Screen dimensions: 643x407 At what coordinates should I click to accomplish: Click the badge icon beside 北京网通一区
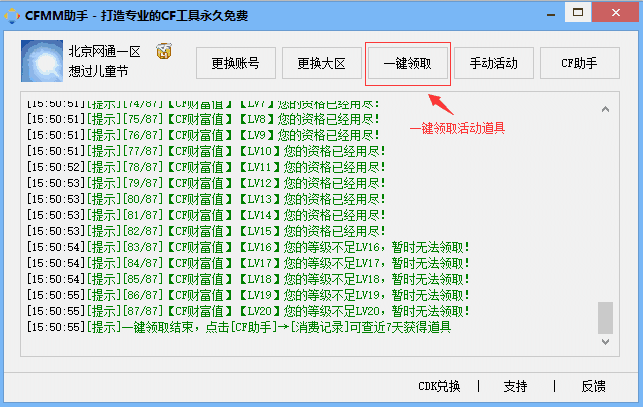pyautogui.click(x=164, y=51)
